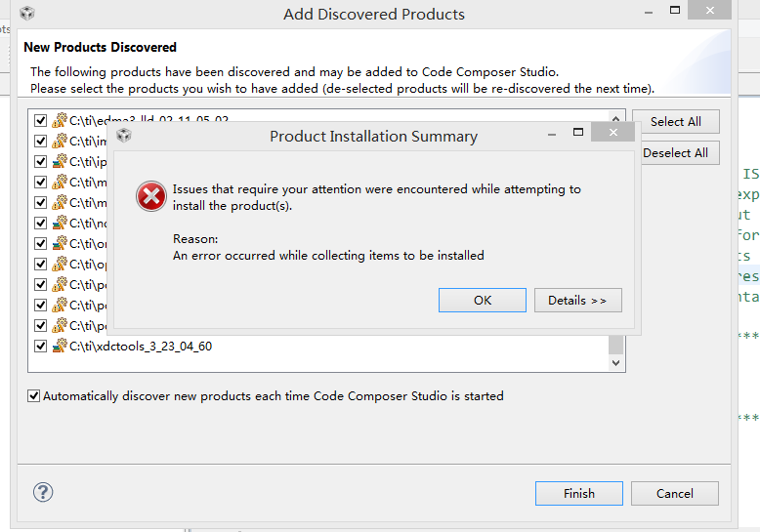Click the Select All button
Viewport: 760px width, 532px height.
[675, 122]
